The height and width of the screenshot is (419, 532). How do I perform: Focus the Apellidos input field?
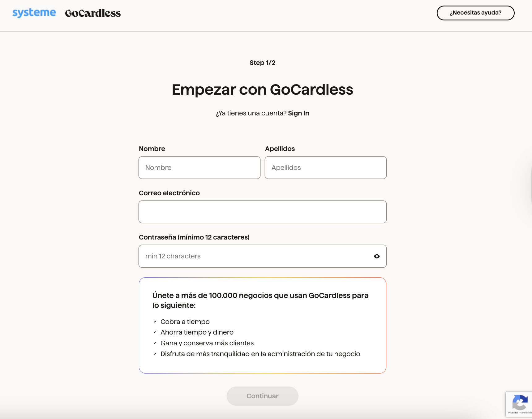pos(326,167)
